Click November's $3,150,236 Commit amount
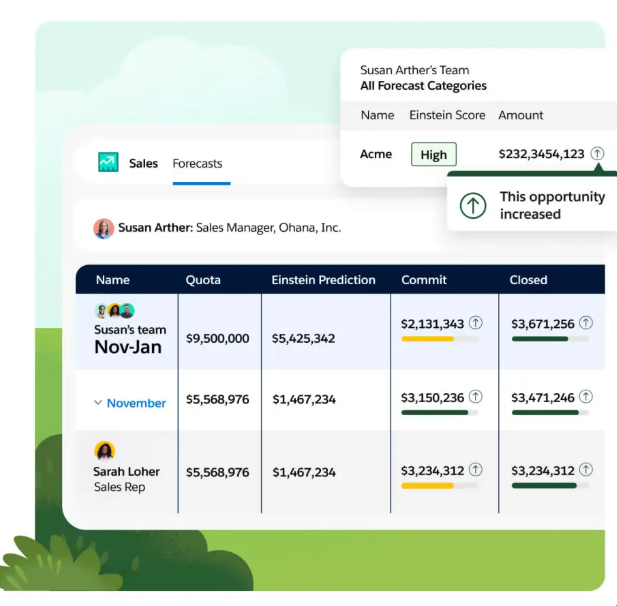This screenshot has width=617, height=606. click(x=432, y=397)
